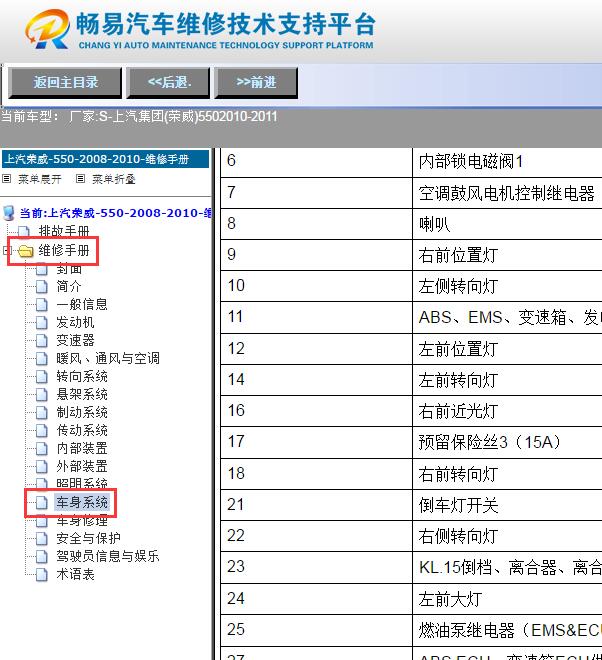Click the 维修手册 folder icon
This screenshot has width=602, height=660.
(x=26, y=251)
